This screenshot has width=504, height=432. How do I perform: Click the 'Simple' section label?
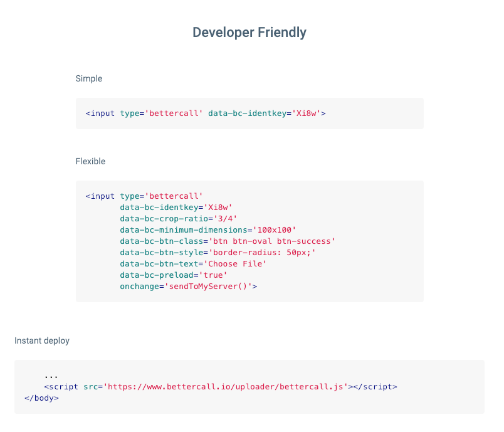click(89, 79)
